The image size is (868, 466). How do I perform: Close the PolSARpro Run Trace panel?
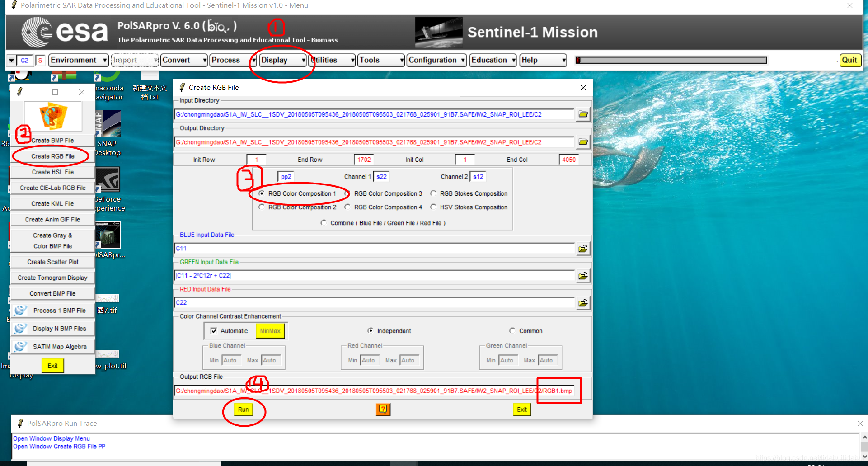point(860,424)
